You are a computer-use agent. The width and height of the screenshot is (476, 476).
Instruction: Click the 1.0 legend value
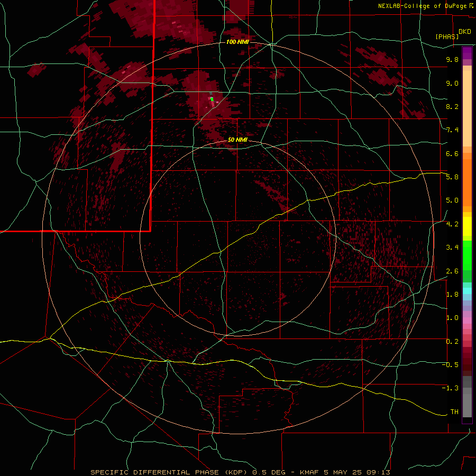coord(452,318)
